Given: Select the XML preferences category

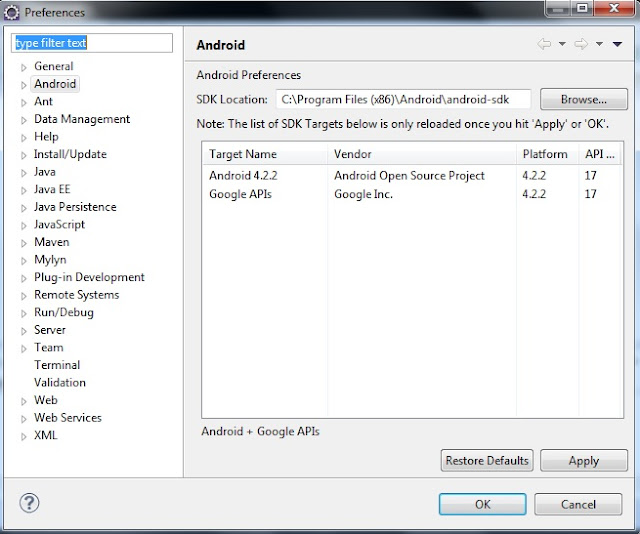Looking at the screenshot, I should coord(45,435).
